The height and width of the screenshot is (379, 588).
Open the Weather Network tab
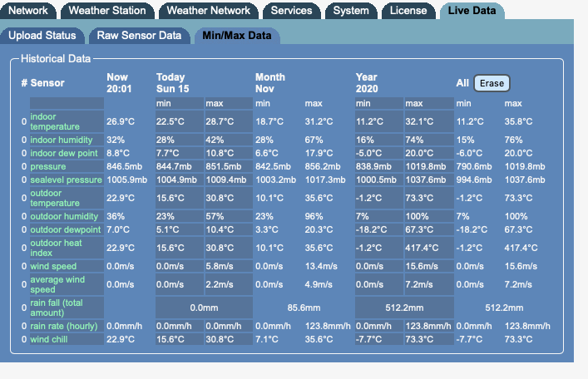coord(208,11)
